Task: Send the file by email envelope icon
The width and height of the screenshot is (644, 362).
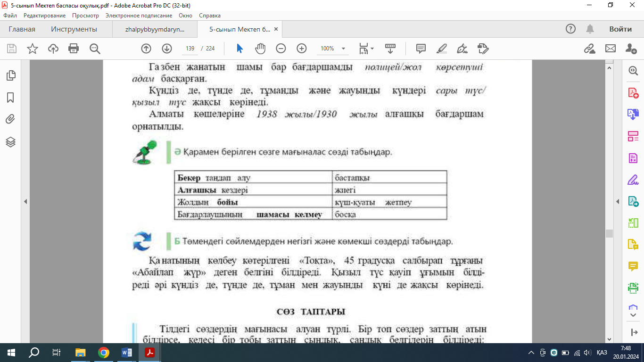Action: tap(611, 49)
